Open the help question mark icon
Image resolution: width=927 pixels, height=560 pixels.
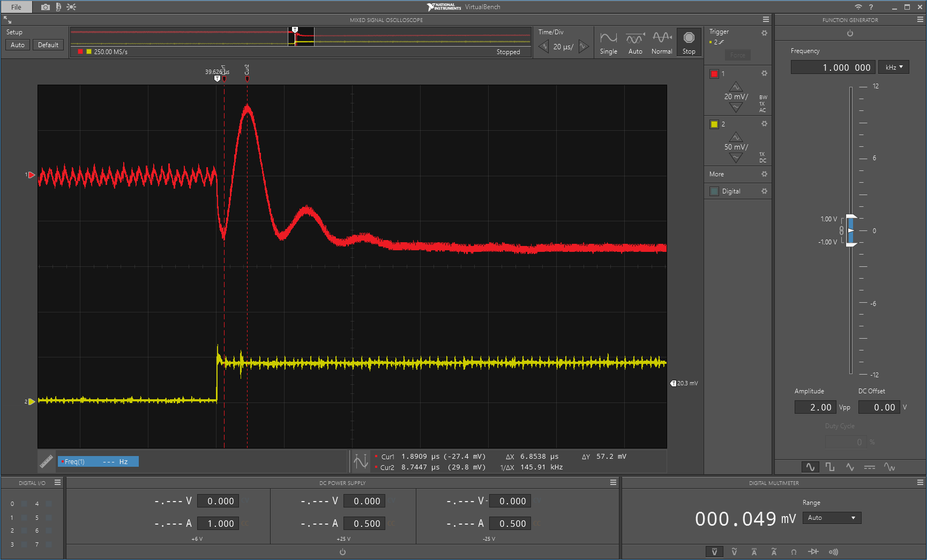point(871,7)
